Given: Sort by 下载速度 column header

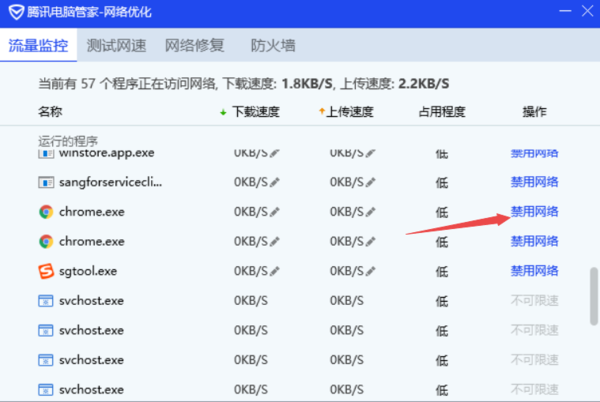Looking at the screenshot, I should click(x=254, y=111).
